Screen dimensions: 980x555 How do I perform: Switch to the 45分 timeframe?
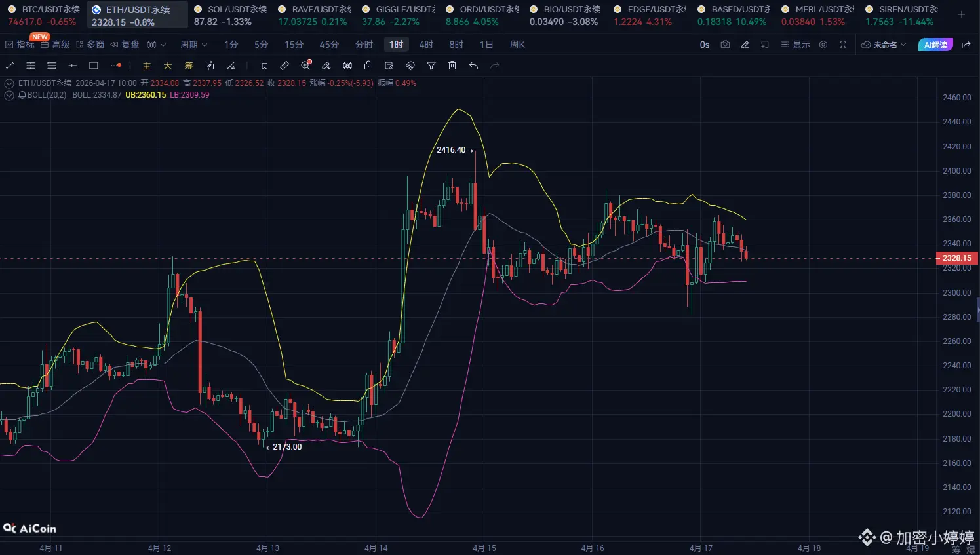tap(330, 45)
